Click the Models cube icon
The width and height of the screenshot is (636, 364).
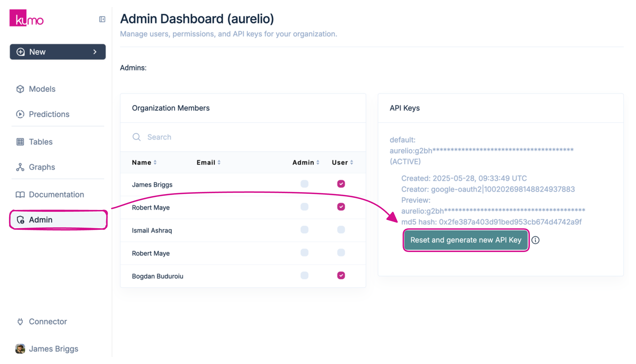(x=20, y=89)
